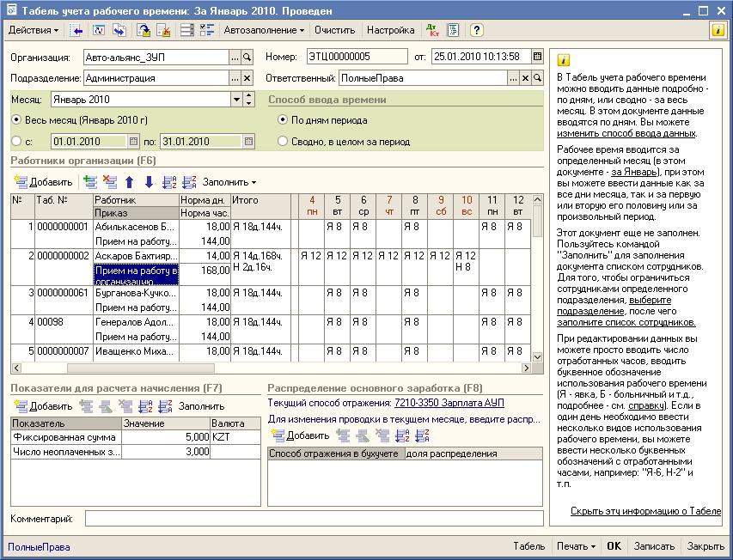Open the Печать menu at bottom
This screenshot has height=560, width=733.
click(576, 546)
